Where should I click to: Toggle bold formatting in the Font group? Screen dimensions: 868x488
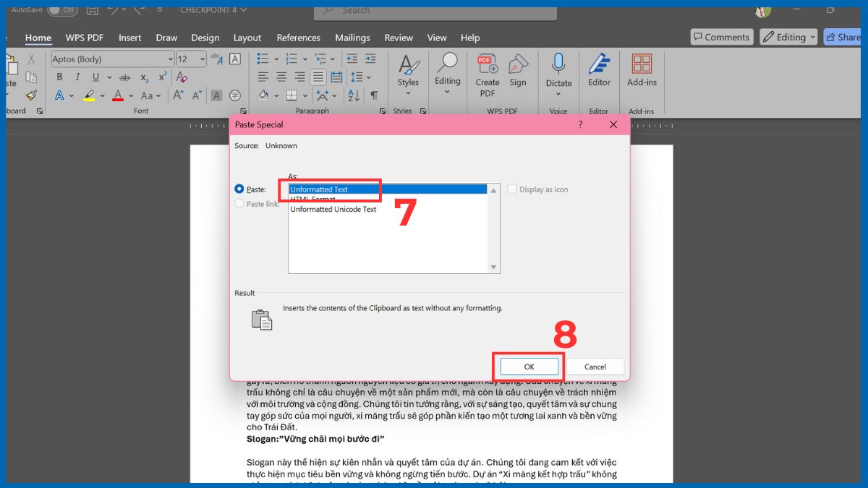click(59, 77)
